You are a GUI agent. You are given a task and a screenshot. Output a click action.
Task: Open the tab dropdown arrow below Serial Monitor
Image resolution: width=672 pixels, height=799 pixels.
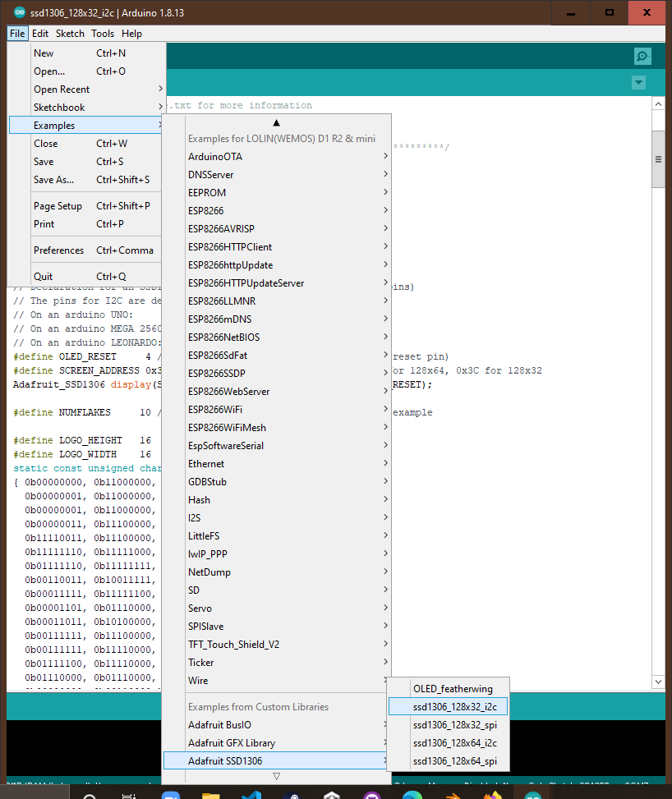638,83
